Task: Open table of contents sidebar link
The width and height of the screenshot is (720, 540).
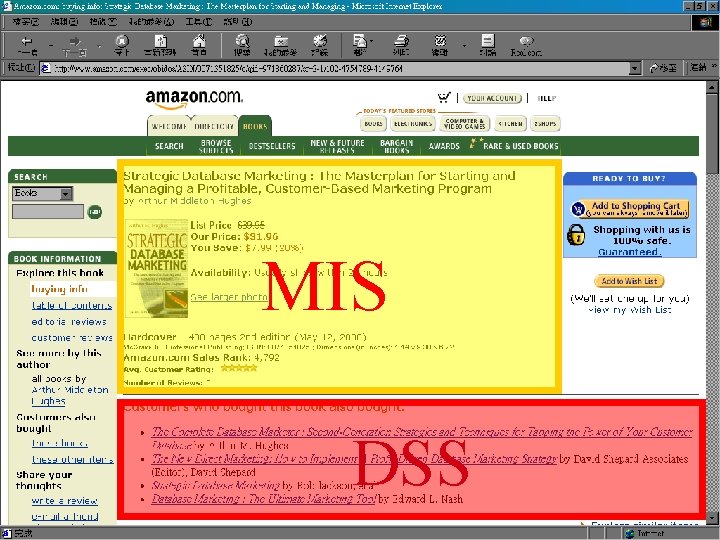Action: click(72, 305)
